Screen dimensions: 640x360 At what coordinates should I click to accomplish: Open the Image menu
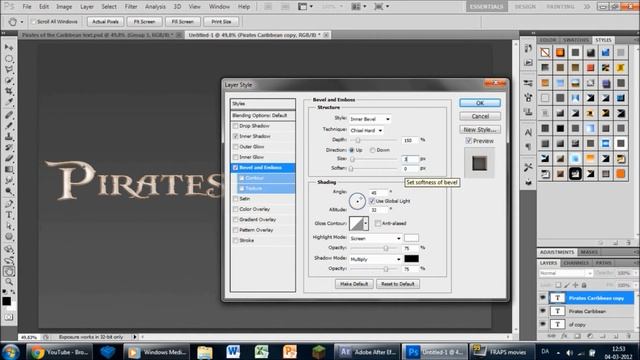click(64, 7)
